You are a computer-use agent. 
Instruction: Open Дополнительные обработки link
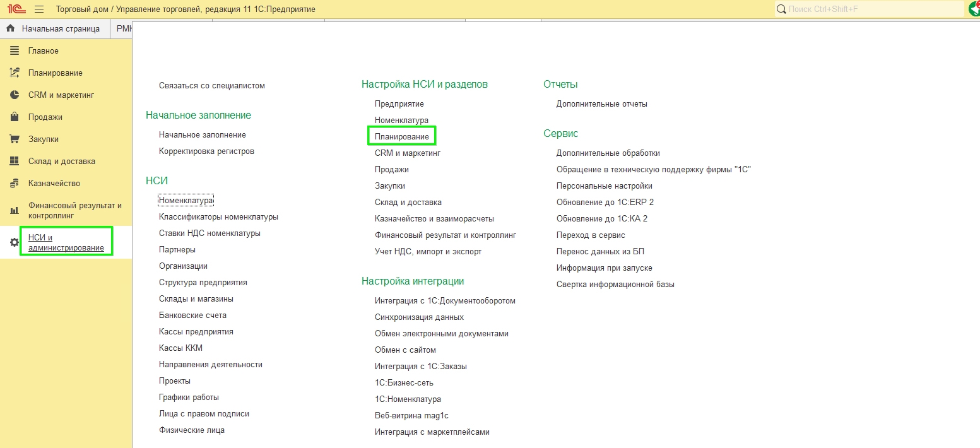coord(608,153)
